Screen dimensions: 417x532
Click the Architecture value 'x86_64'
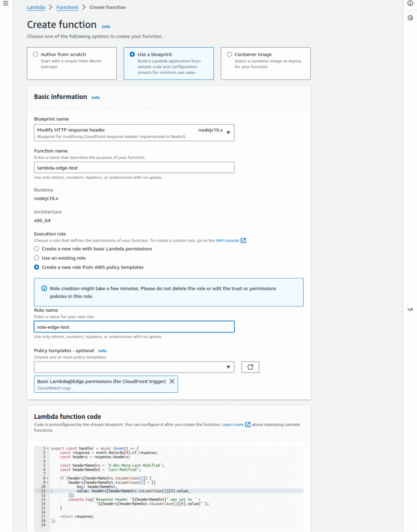[x=42, y=220]
